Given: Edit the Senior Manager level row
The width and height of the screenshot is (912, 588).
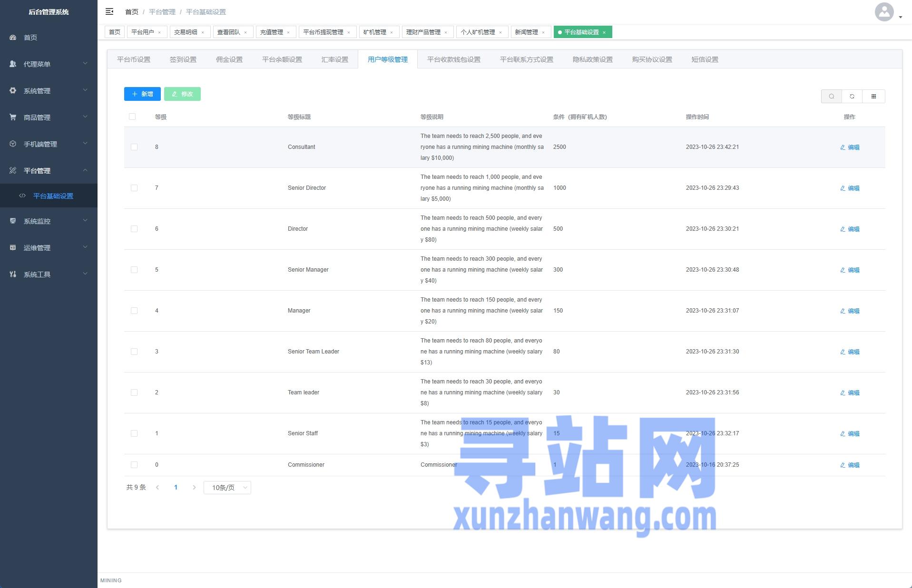Looking at the screenshot, I should tap(850, 270).
